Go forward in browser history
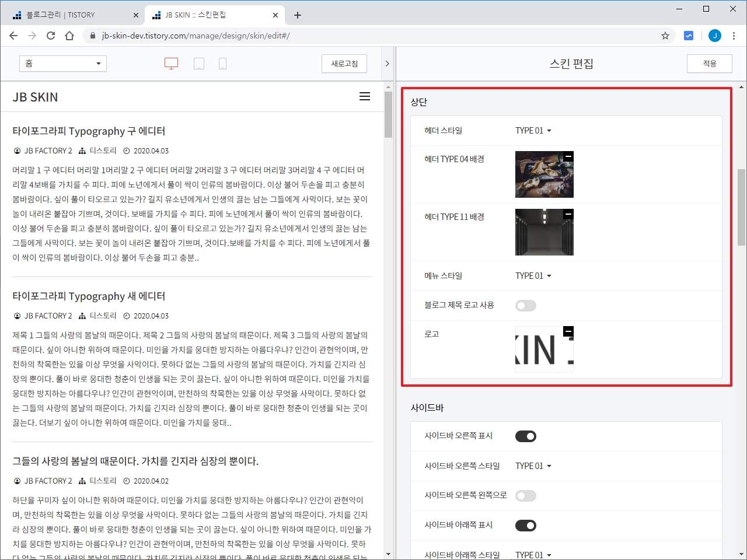This screenshot has width=747, height=560. pyautogui.click(x=32, y=36)
